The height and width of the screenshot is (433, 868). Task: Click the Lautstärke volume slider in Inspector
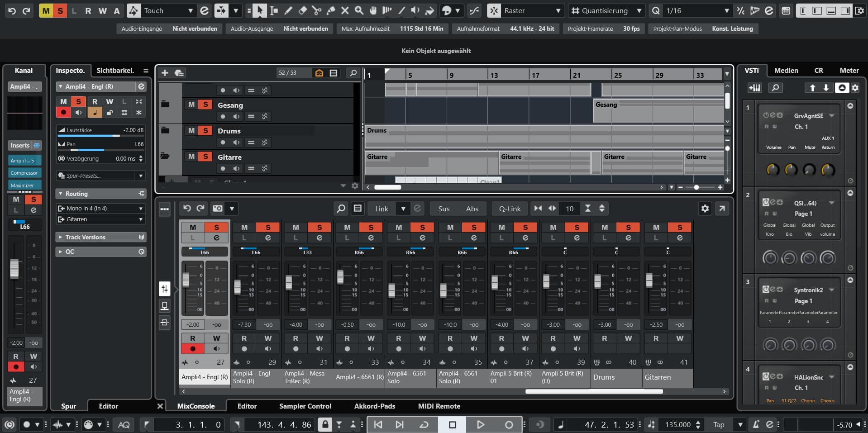[100, 135]
